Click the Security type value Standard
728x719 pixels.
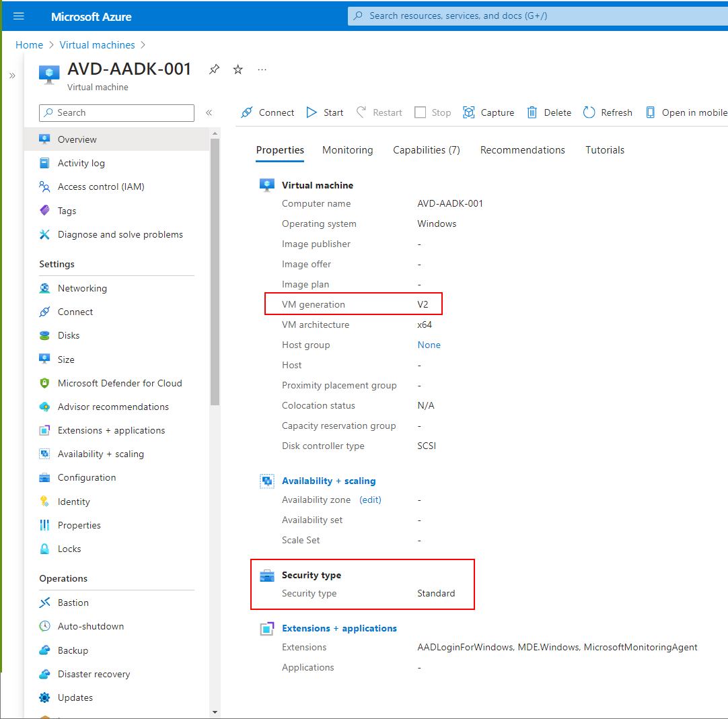point(436,593)
